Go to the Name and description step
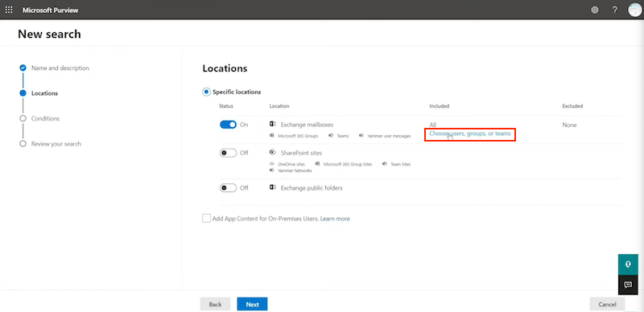This screenshot has width=644, height=312. (x=60, y=68)
